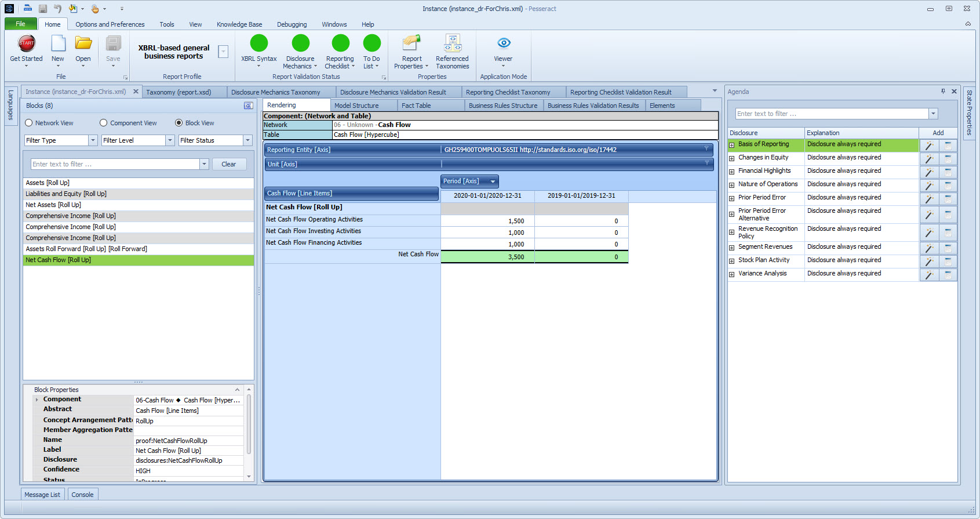The height and width of the screenshot is (519, 980).
Task: Click the wand icon for Basis of Reporting
Action: pos(929,146)
